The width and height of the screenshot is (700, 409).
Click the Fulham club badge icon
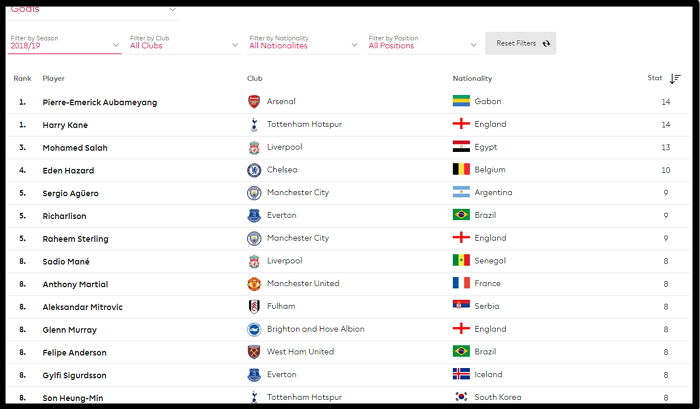254,307
